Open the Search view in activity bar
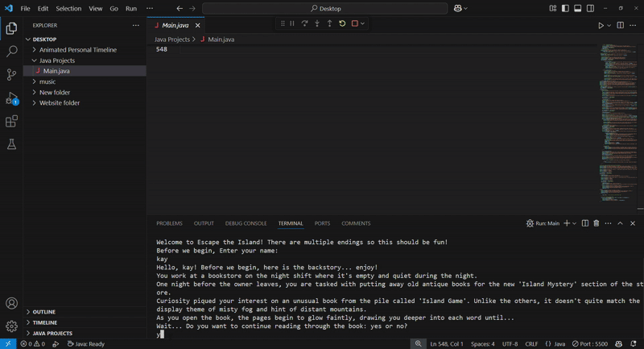The image size is (644, 349). point(11,52)
